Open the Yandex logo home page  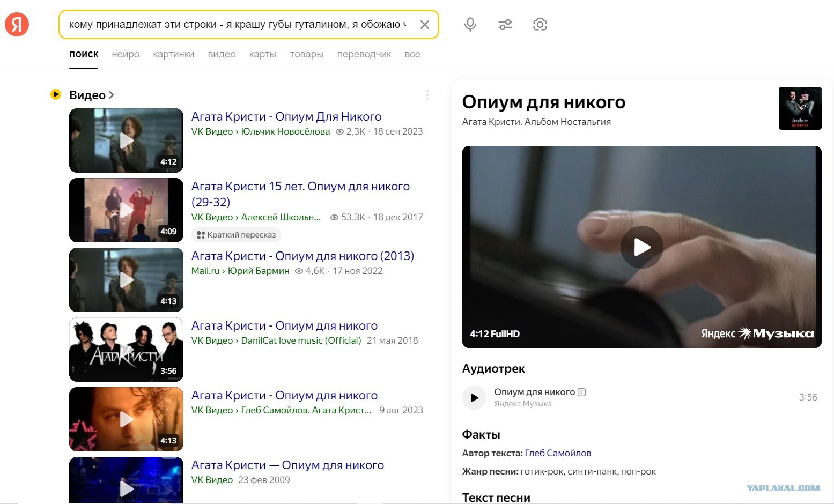click(17, 25)
